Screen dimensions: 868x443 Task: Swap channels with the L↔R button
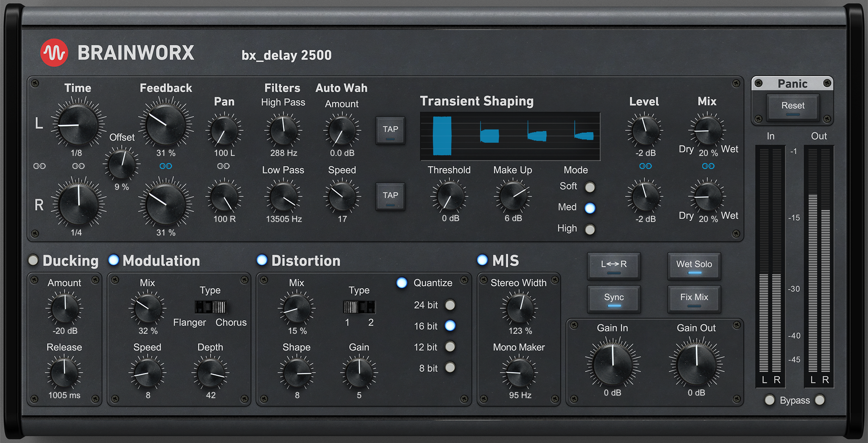tap(613, 266)
